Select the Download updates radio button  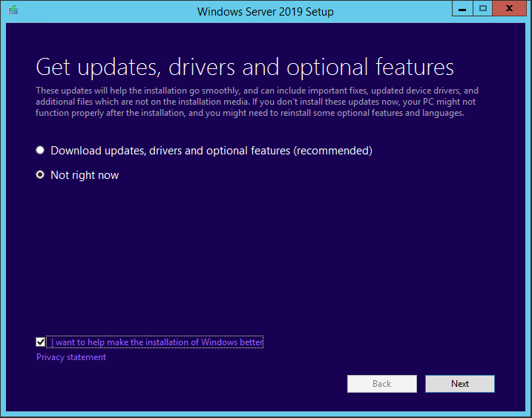pos(40,151)
